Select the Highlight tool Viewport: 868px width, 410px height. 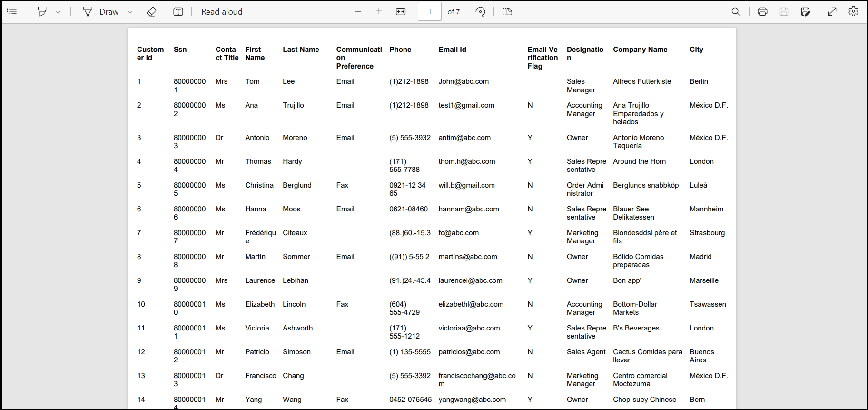click(x=42, y=11)
